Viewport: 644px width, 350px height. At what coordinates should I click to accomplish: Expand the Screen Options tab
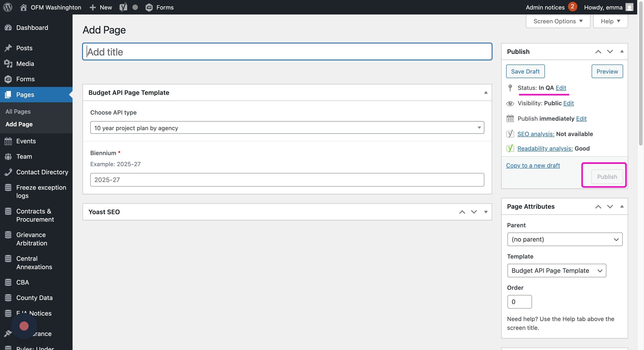558,21
